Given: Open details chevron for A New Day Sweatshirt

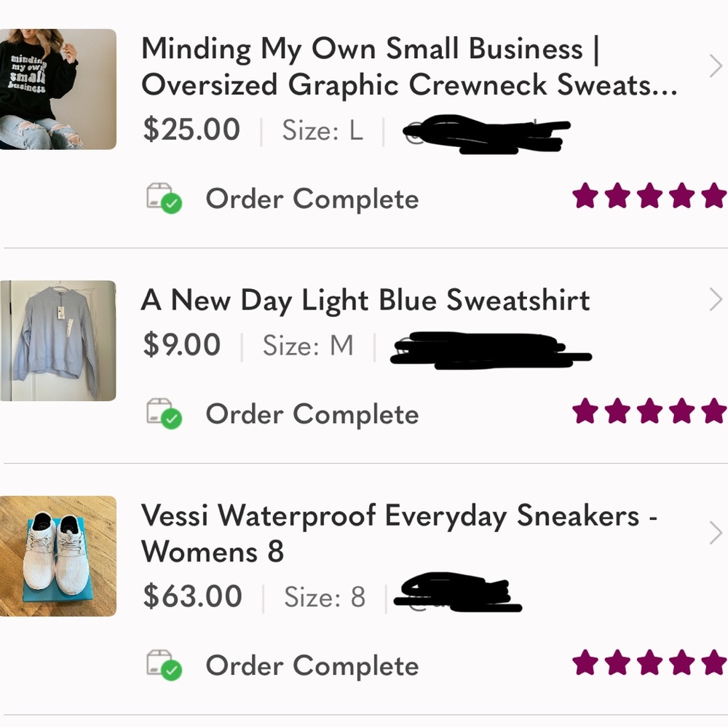Looking at the screenshot, I should (715, 299).
